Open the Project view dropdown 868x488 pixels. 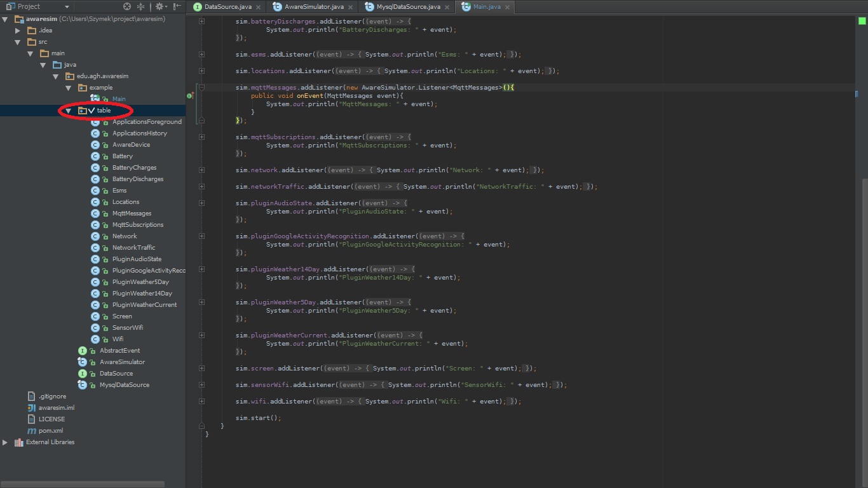click(x=67, y=6)
